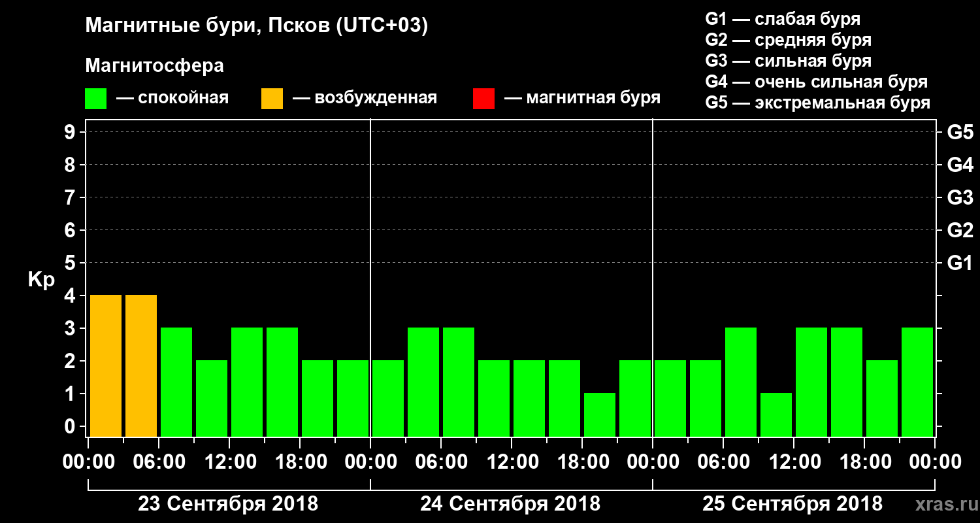Click the Kp 2 bar, 25 September 18:00–21:00

tap(882, 398)
